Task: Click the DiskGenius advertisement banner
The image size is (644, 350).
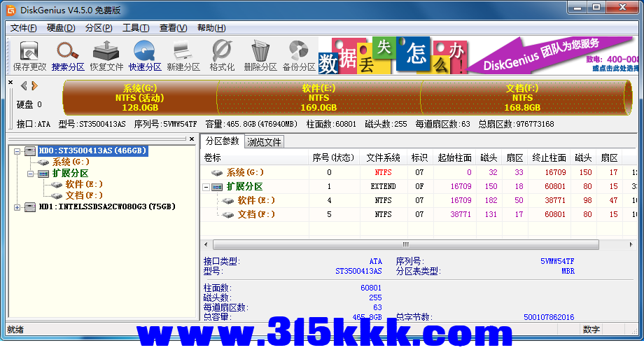Action: tap(479, 55)
